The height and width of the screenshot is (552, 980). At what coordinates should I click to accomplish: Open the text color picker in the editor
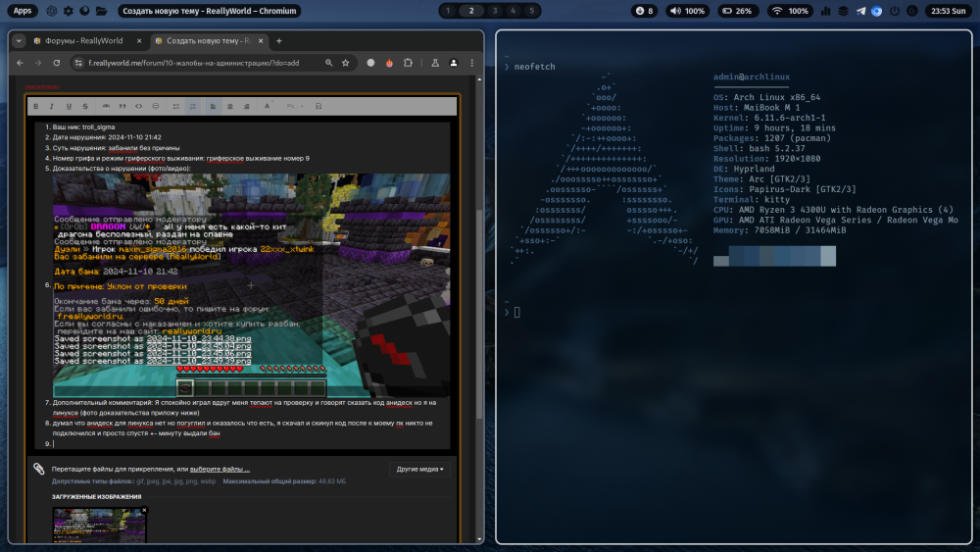pos(268,106)
